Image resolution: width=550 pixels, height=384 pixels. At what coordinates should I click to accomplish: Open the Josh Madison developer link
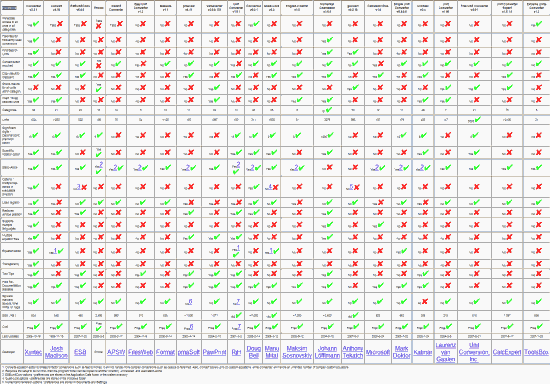(56, 352)
